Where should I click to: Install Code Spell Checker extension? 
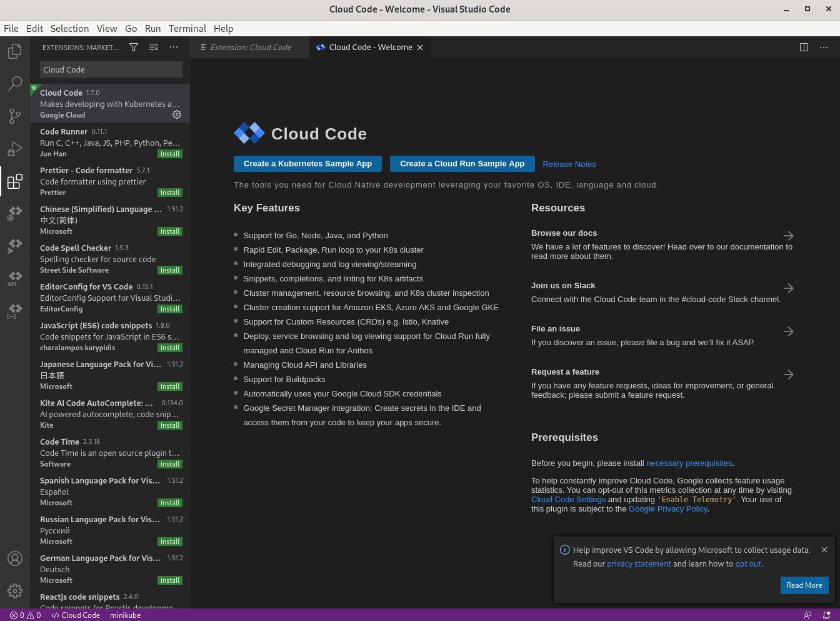170,270
